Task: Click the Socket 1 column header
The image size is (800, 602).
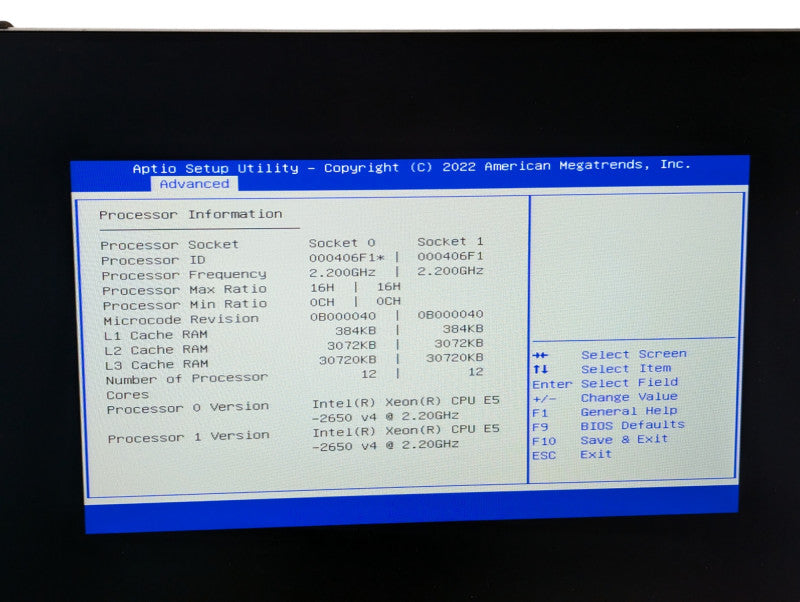Action: tap(450, 241)
